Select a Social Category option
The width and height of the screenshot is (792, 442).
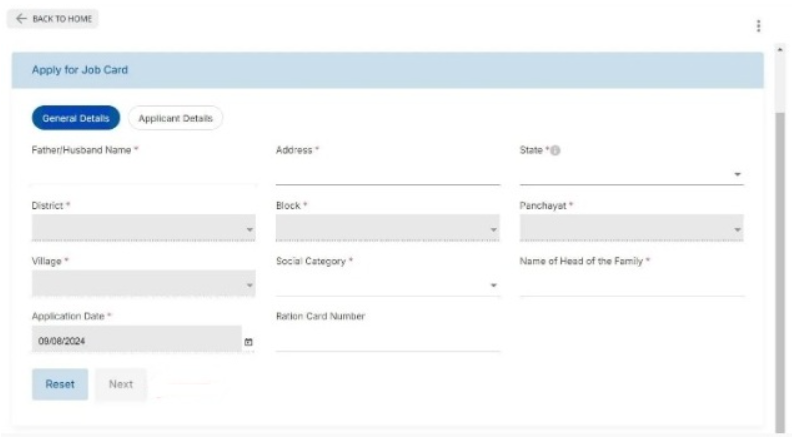click(387, 285)
